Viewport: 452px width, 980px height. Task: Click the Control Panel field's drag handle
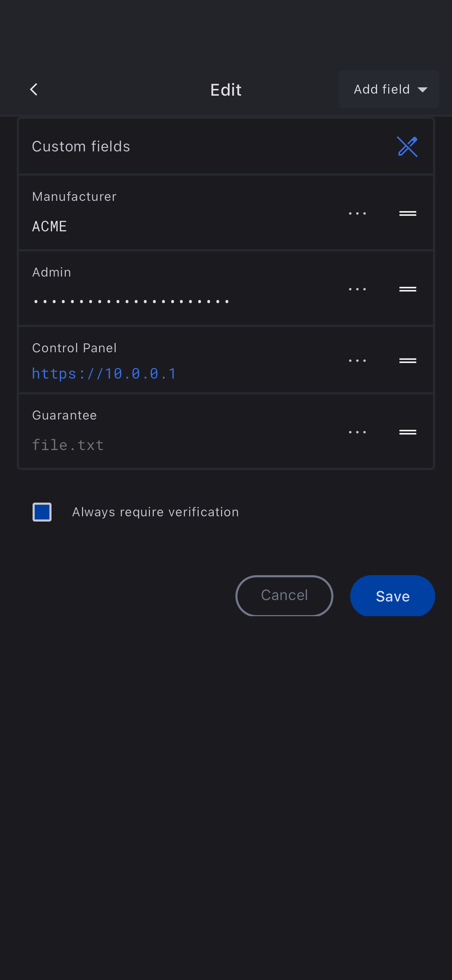click(x=408, y=360)
